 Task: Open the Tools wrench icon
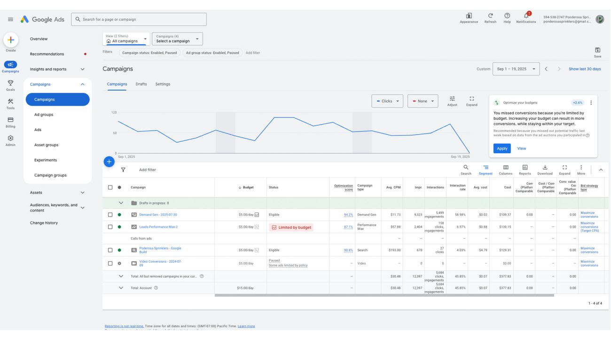click(x=10, y=101)
